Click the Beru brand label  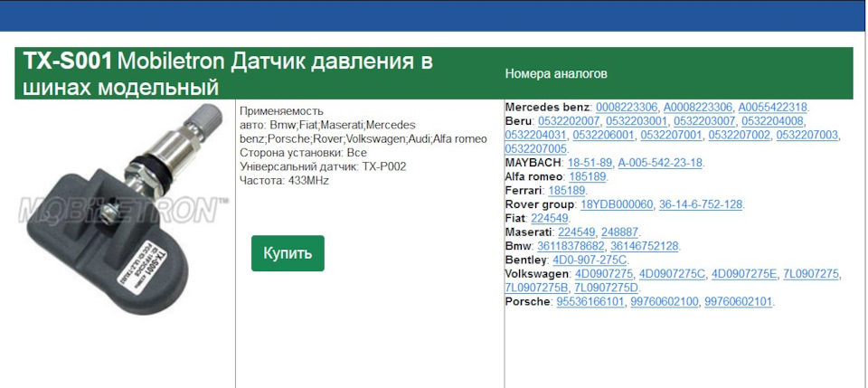[519, 121]
